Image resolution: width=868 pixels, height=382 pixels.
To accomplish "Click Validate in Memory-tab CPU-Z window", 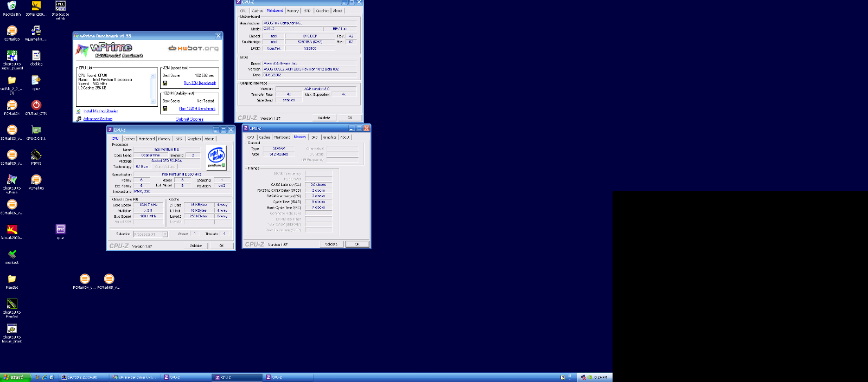I will pyautogui.click(x=331, y=244).
